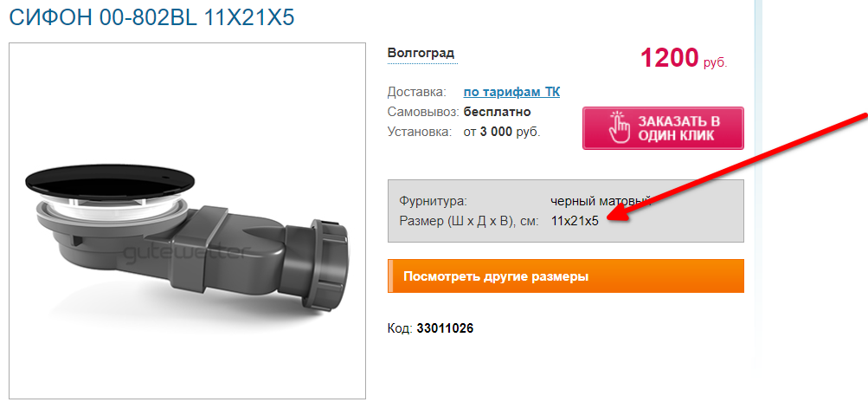Viewport: 868px width, 415px height.
Task: Order via ЗАКАЗАТЬ В ОДИН КЛИК text
Action: (678, 128)
